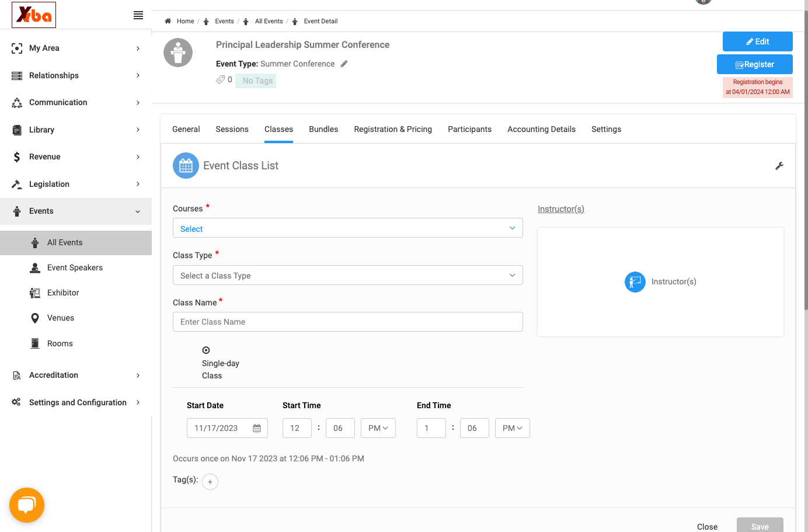The height and width of the screenshot is (532, 808).
Task: Select the Single-day Class radio button
Action: tap(206, 350)
